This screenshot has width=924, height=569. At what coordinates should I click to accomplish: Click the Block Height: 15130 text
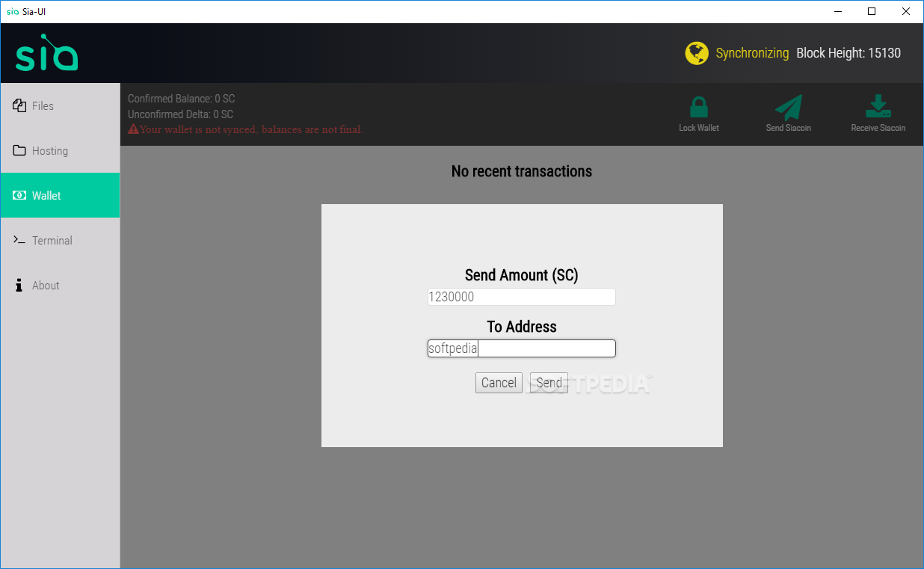(x=848, y=53)
